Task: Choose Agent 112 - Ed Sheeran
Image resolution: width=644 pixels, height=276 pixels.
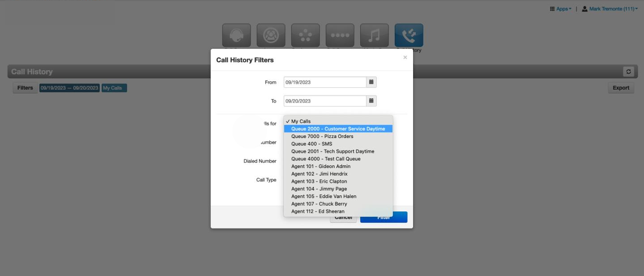Action: [x=338, y=211]
